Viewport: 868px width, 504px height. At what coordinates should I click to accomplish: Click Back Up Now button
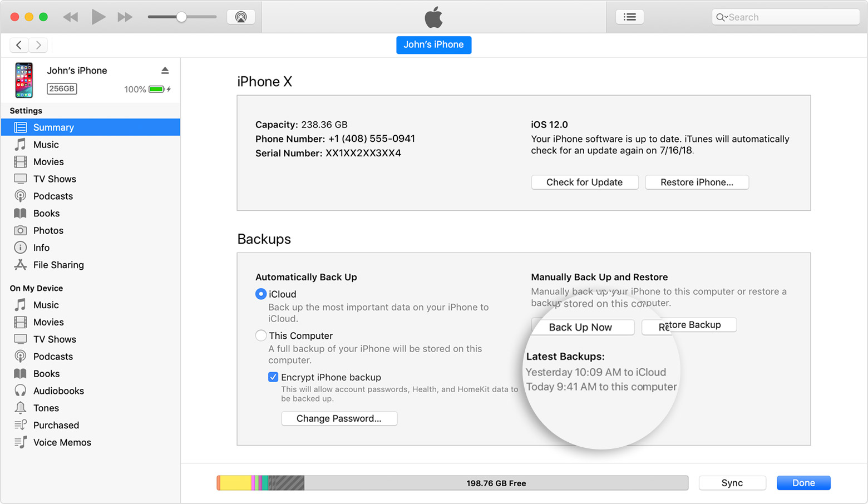coord(581,327)
